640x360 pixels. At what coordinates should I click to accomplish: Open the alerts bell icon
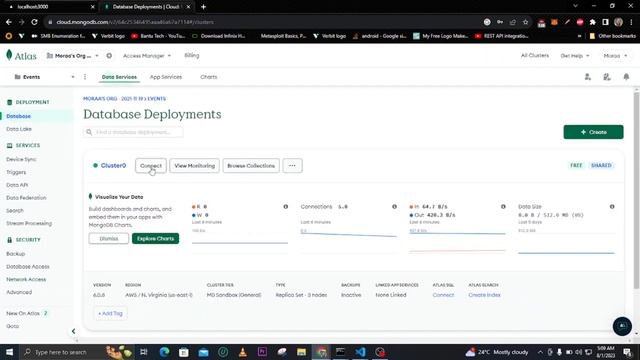click(626, 77)
